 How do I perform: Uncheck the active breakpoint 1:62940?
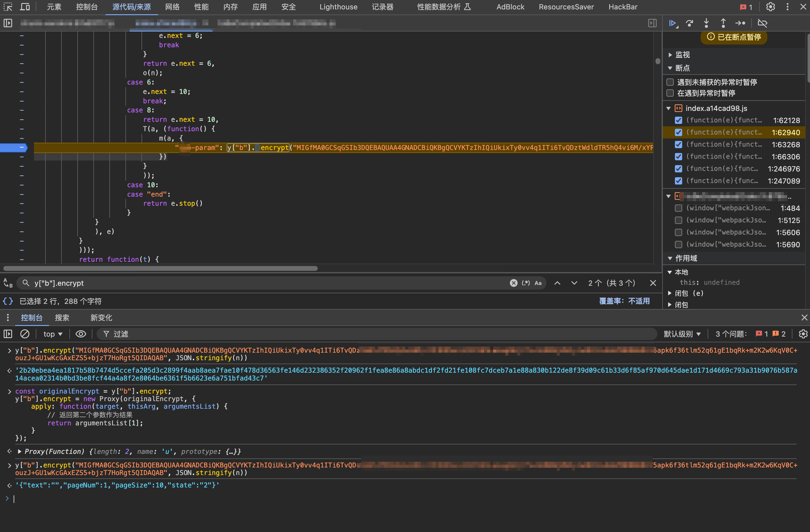click(x=678, y=132)
